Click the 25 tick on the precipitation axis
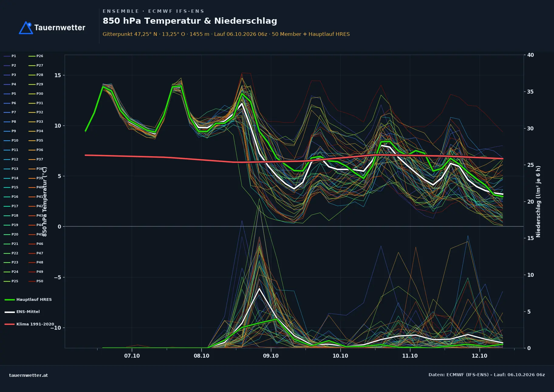The height and width of the screenshot is (392, 554). [x=531, y=165]
